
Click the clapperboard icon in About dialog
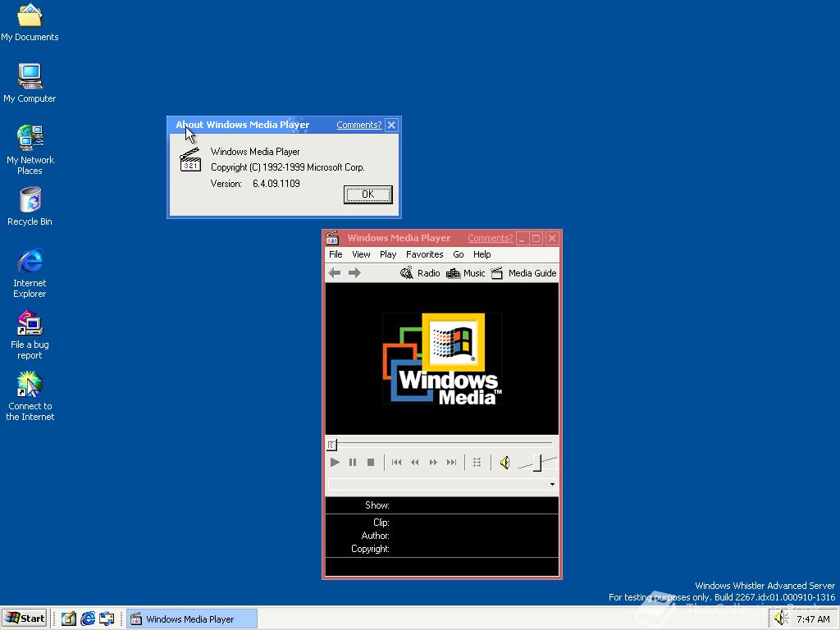coord(190,160)
